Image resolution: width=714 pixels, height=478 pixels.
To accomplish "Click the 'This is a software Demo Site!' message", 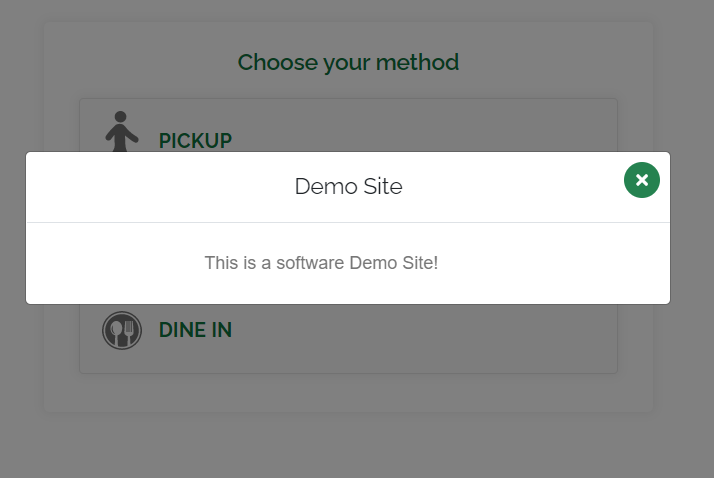I will [321, 263].
